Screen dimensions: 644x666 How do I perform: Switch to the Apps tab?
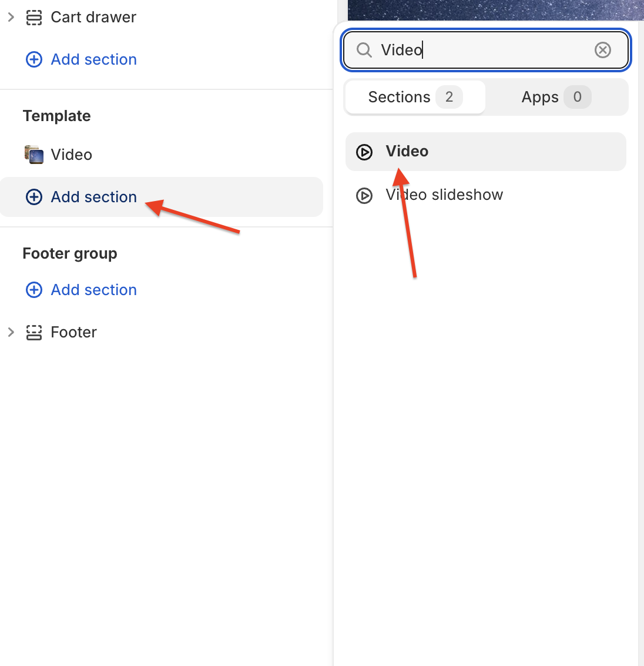coord(556,97)
